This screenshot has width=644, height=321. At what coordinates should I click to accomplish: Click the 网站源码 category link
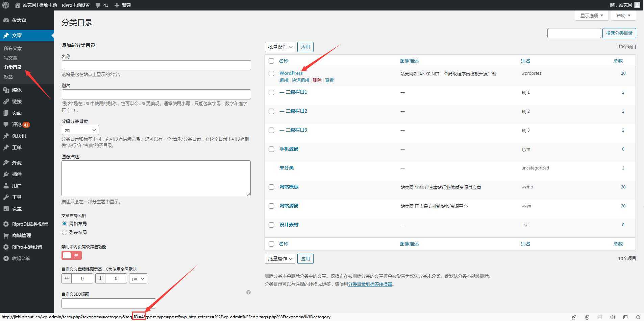coord(289,206)
